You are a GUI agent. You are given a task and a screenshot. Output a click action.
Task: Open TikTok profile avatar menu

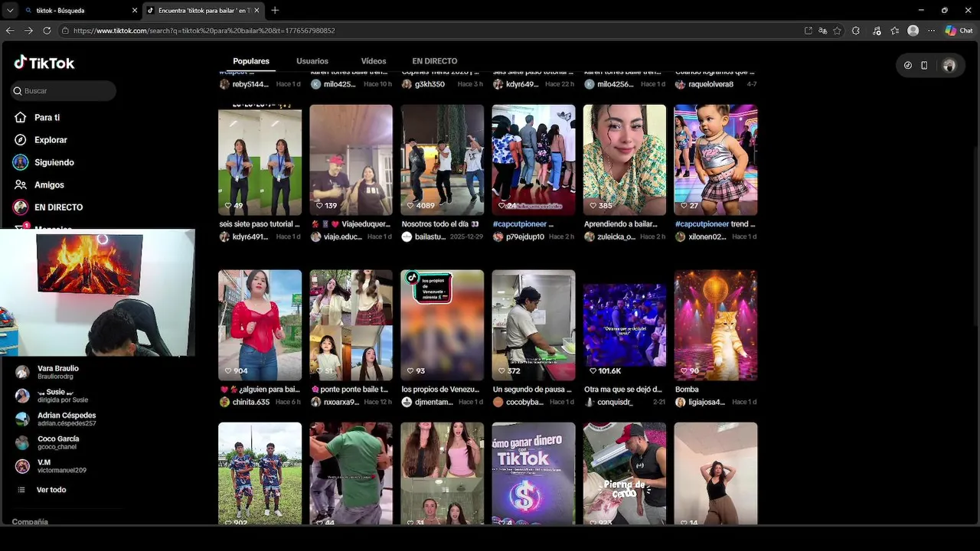pyautogui.click(x=949, y=66)
